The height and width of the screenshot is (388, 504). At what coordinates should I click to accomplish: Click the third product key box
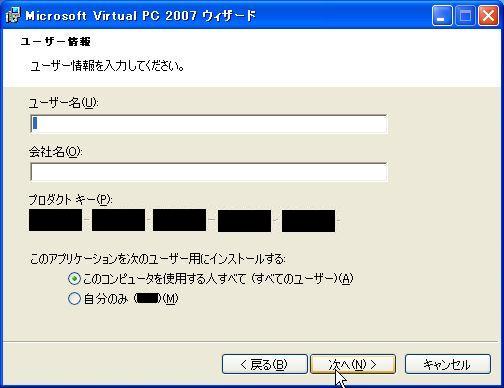click(x=179, y=220)
